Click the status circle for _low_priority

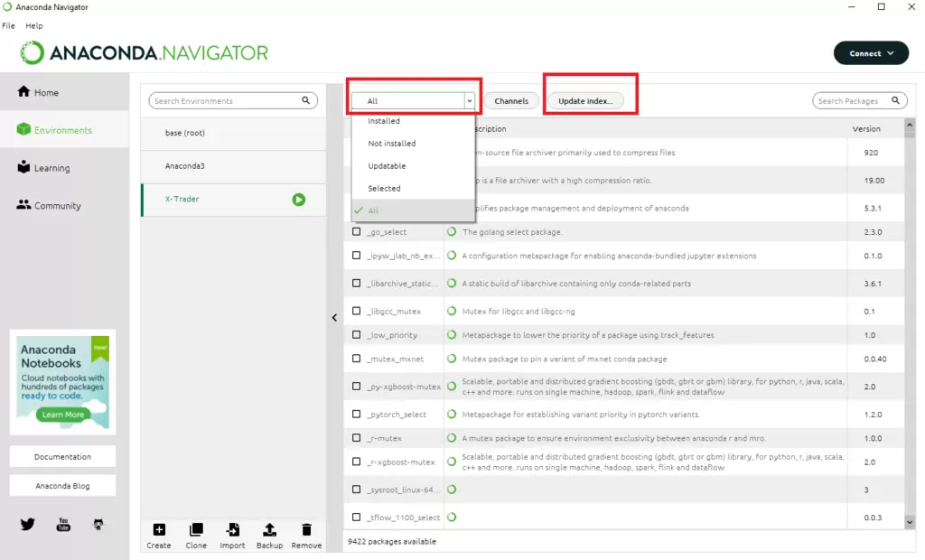click(452, 334)
